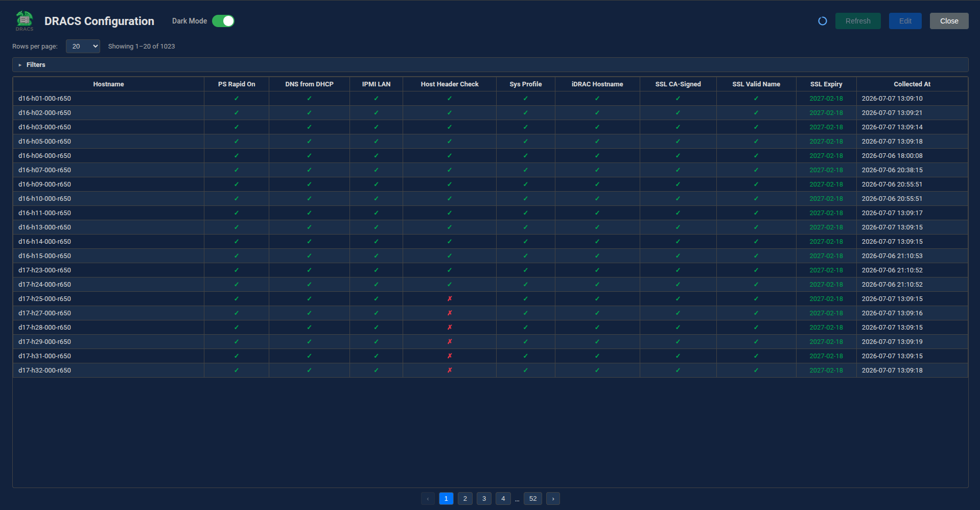Select hostname d16-h05-000-r650

pos(44,142)
